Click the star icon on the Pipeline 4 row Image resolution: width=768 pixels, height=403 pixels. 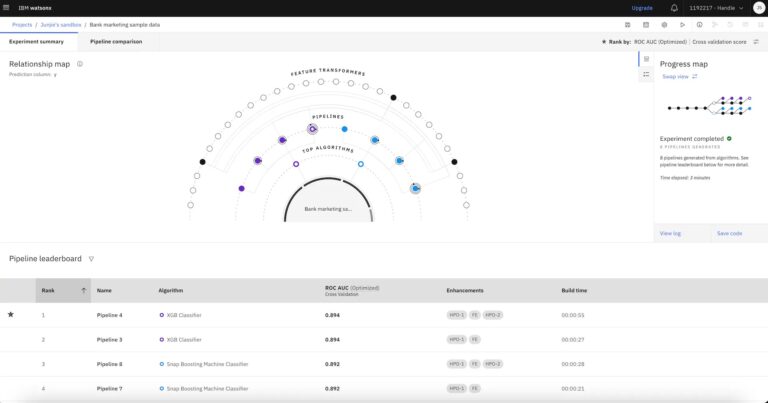click(x=11, y=314)
